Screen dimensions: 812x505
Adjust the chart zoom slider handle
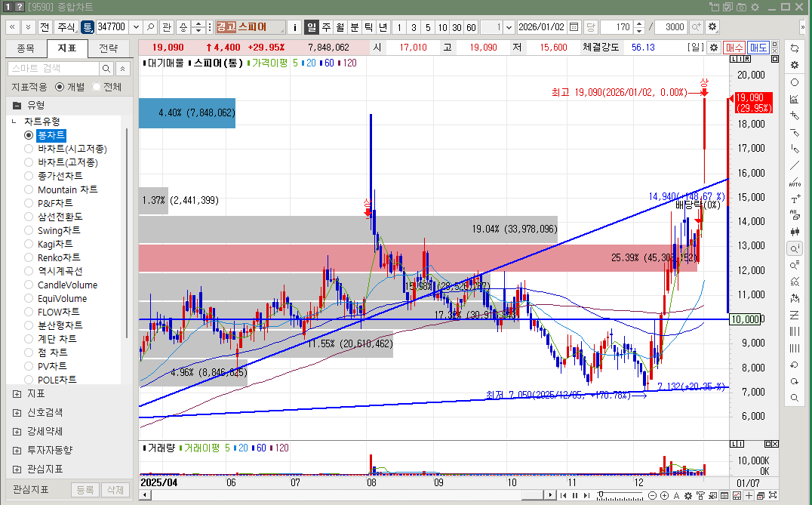point(601,494)
